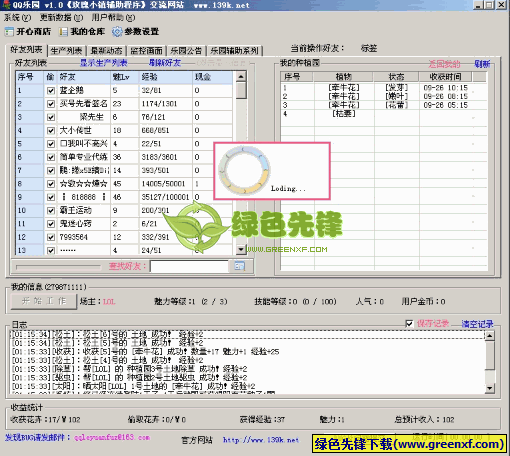
Task: Click the 显示生产列表 link
Action: [104, 63]
